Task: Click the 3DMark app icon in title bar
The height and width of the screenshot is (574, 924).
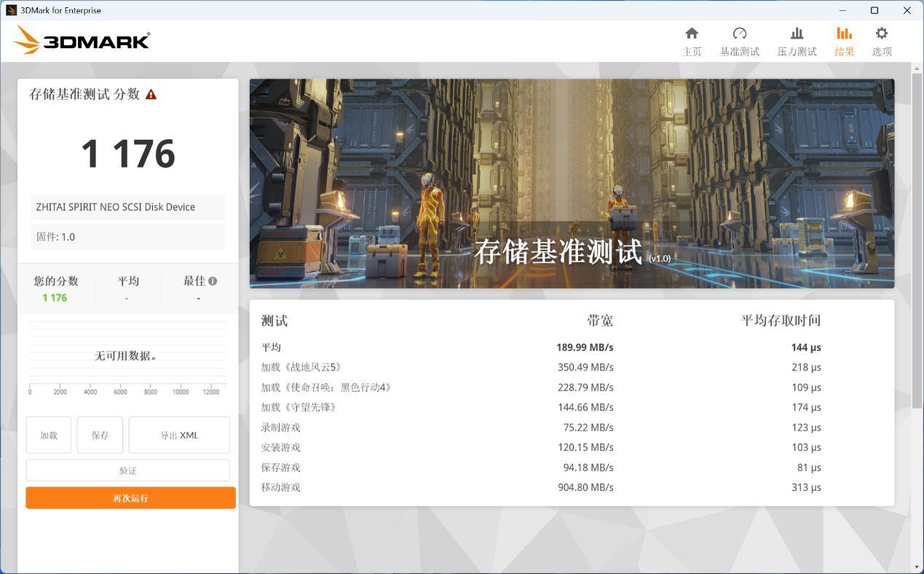Action: click(11, 10)
